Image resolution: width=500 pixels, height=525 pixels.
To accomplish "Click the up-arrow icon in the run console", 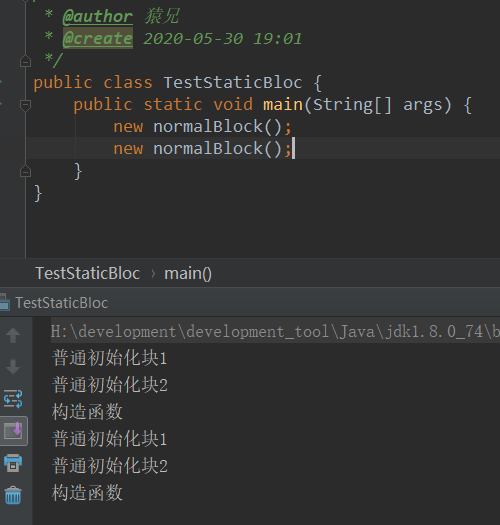I will pos(13,335).
